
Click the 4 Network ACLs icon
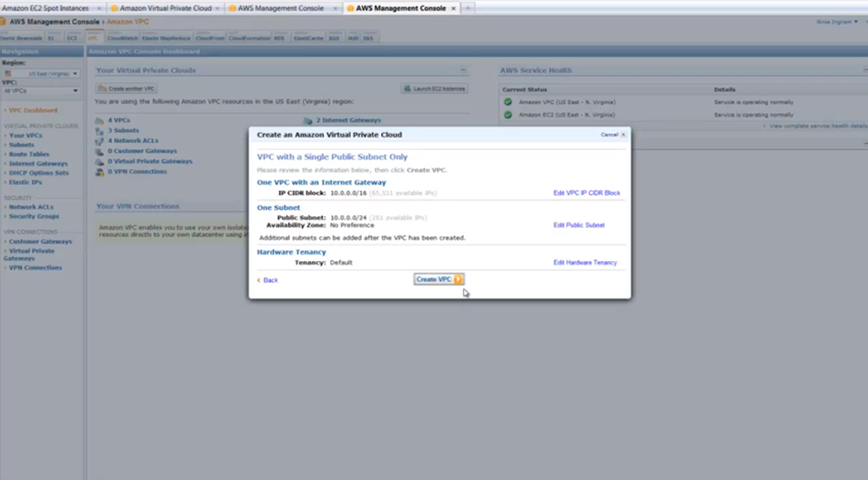pyautogui.click(x=99, y=141)
